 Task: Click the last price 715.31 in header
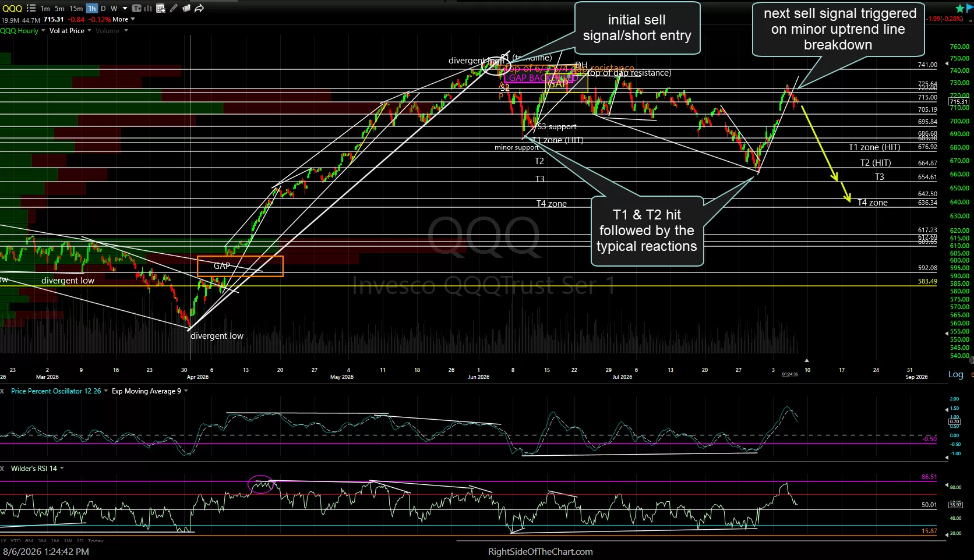54,19
